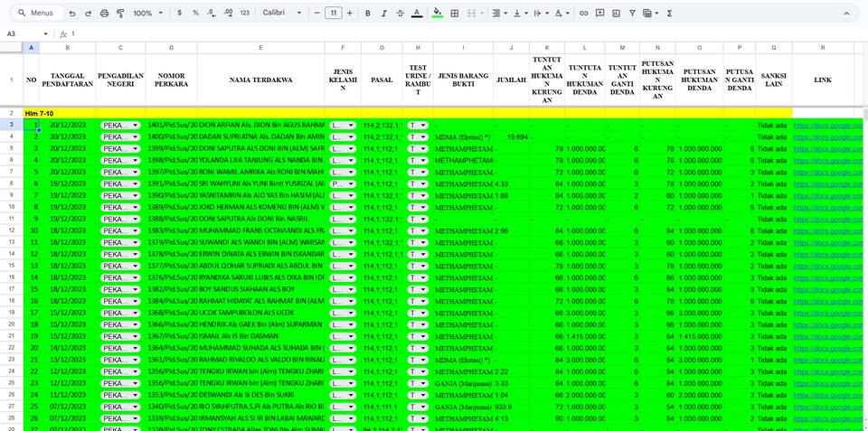Open the functions (sigma) menu
868x431 pixels.
coord(669,13)
